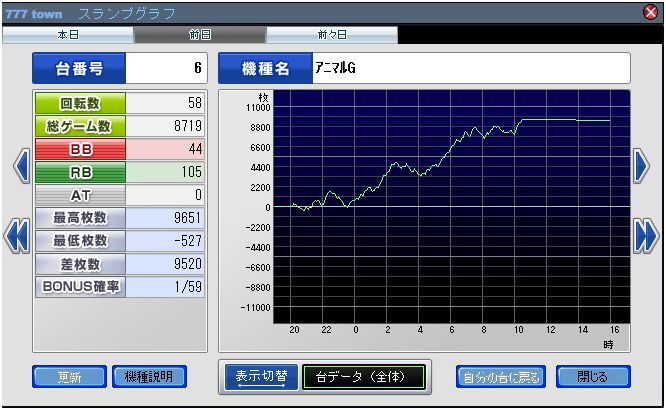Open the 前々日 tab
Image resolution: width=666 pixels, height=410 pixels.
(332, 35)
